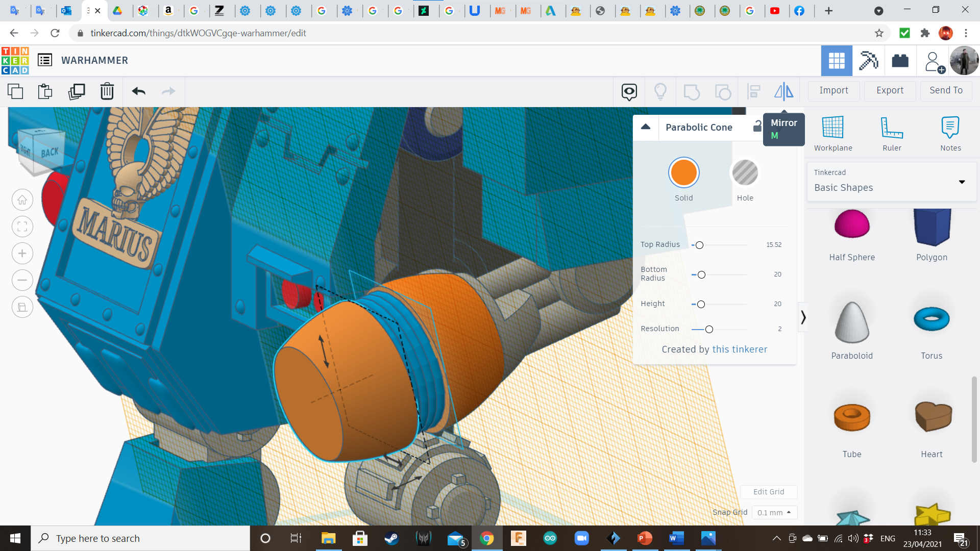
Task: Click the Duplicate and repeat icon
Action: (x=77, y=91)
